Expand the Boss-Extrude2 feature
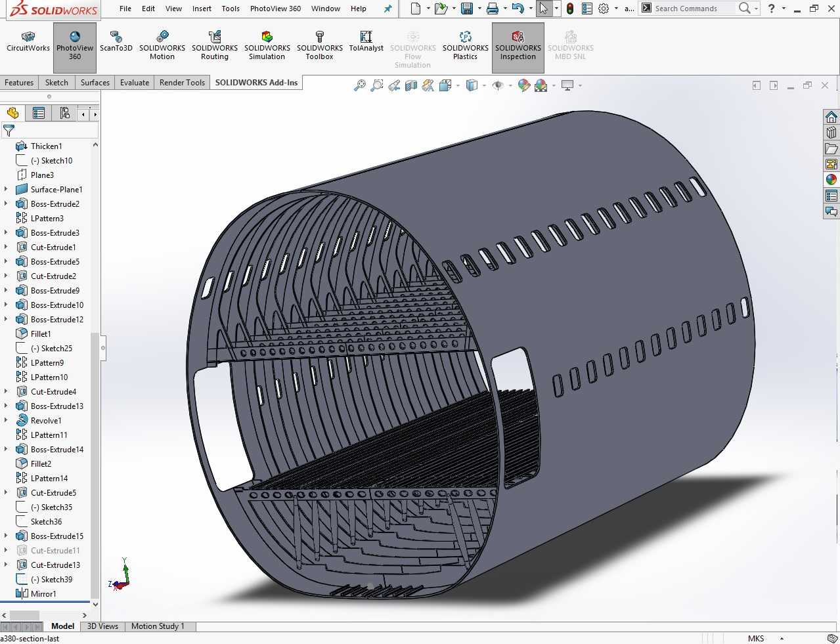Image resolution: width=840 pixels, height=644 pixels. point(6,204)
